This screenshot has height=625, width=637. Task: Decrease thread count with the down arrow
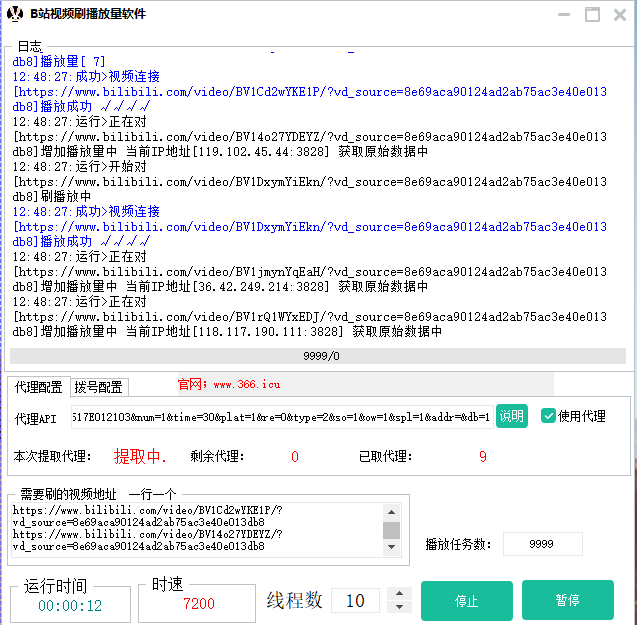(x=400, y=607)
